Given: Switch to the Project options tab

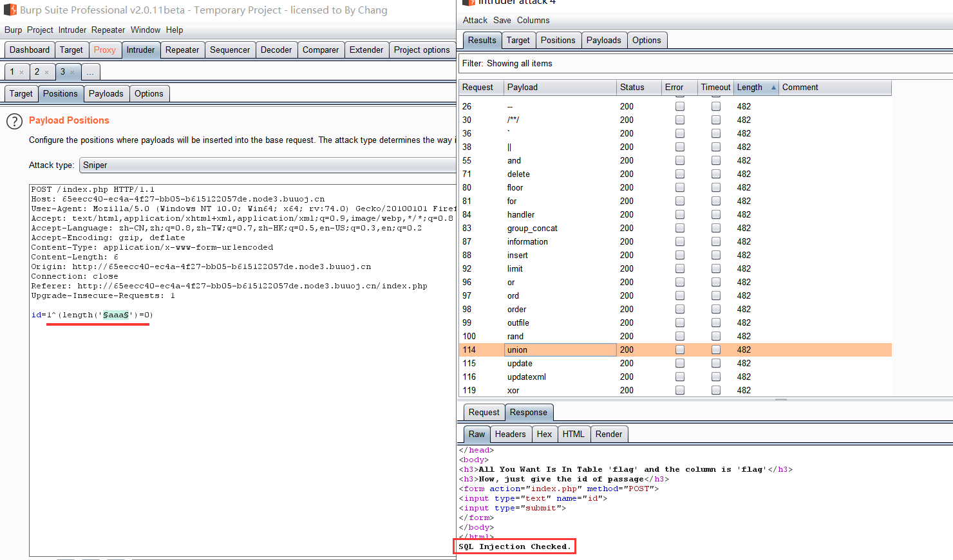Looking at the screenshot, I should tap(422, 50).
